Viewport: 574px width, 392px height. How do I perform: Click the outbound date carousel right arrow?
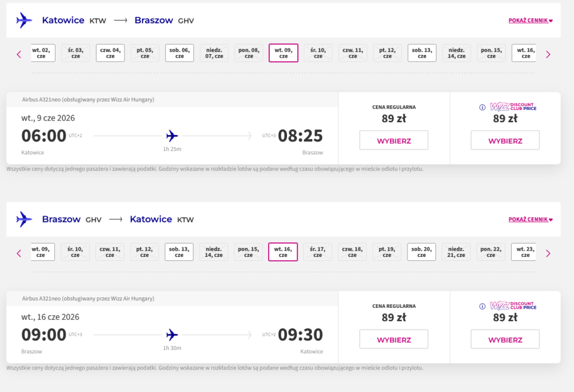[x=548, y=54]
